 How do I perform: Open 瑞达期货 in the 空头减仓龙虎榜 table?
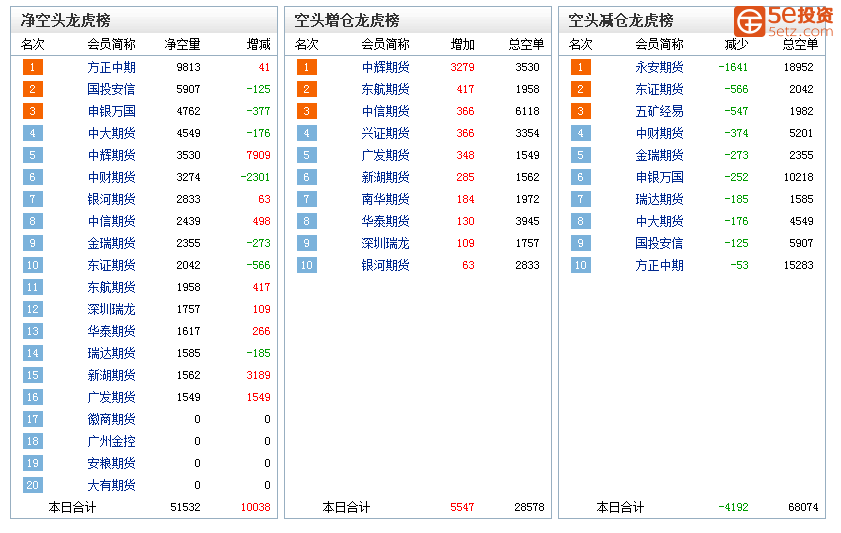[660, 199]
